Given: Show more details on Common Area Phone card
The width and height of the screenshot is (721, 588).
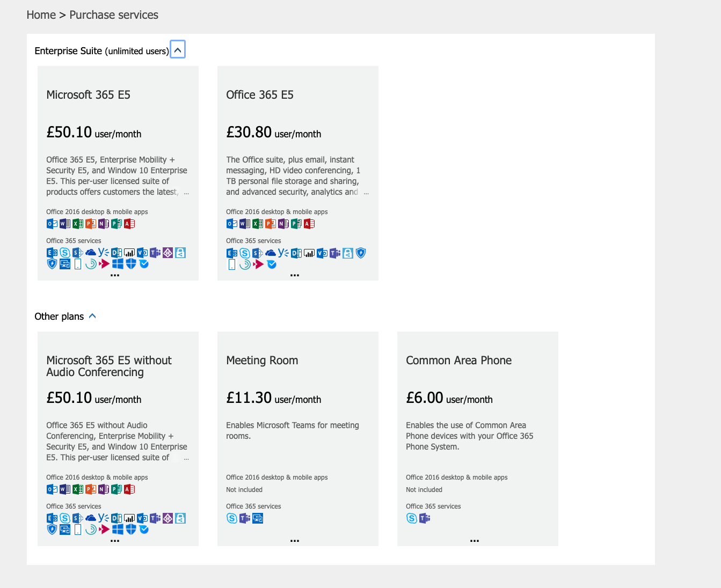Looking at the screenshot, I should pos(475,540).
